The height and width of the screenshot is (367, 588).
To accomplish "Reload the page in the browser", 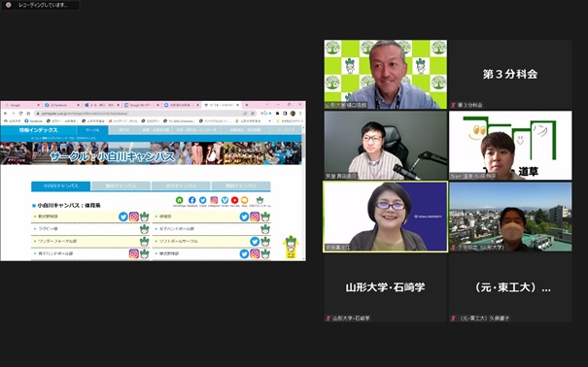I will click(20, 113).
